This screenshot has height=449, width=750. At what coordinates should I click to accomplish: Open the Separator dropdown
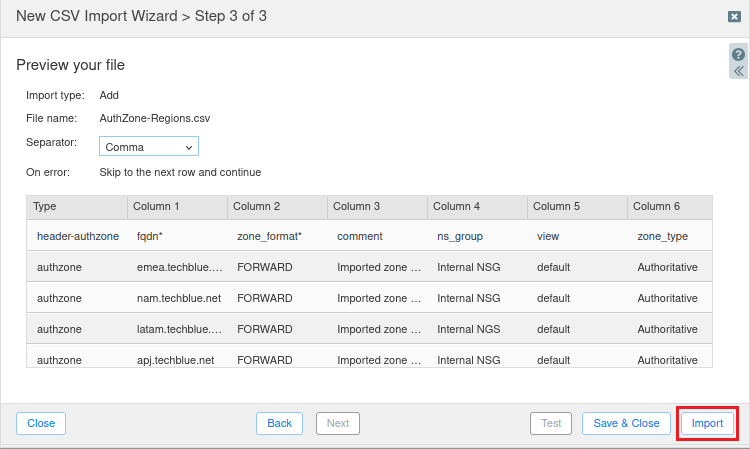[x=149, y=147]
